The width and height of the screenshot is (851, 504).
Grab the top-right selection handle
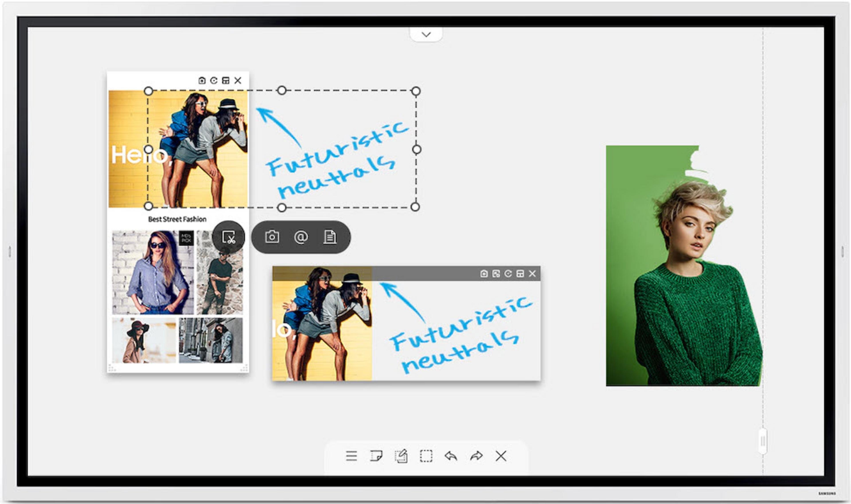(416, 91)
